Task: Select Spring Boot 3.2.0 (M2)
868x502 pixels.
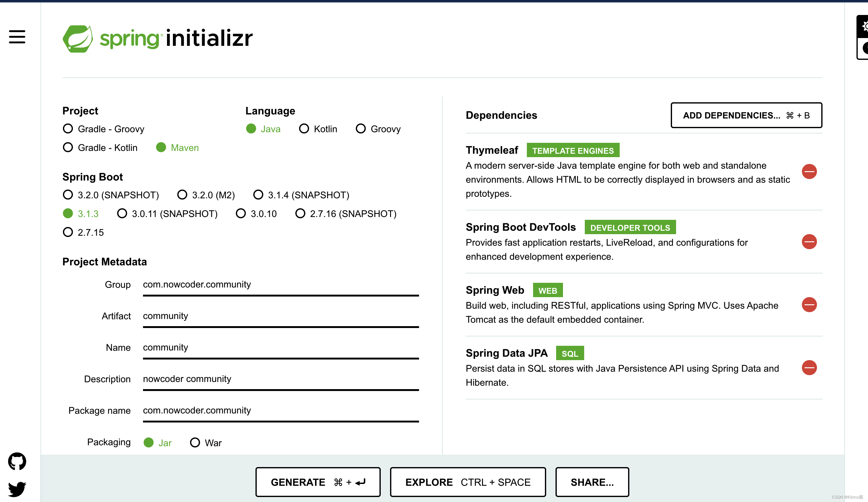Action: coord(206,195)
